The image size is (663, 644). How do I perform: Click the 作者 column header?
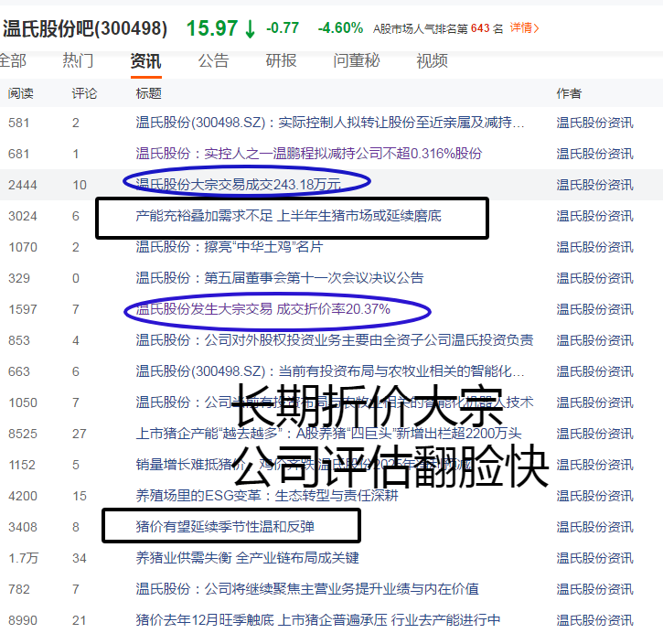pos(569,93)
